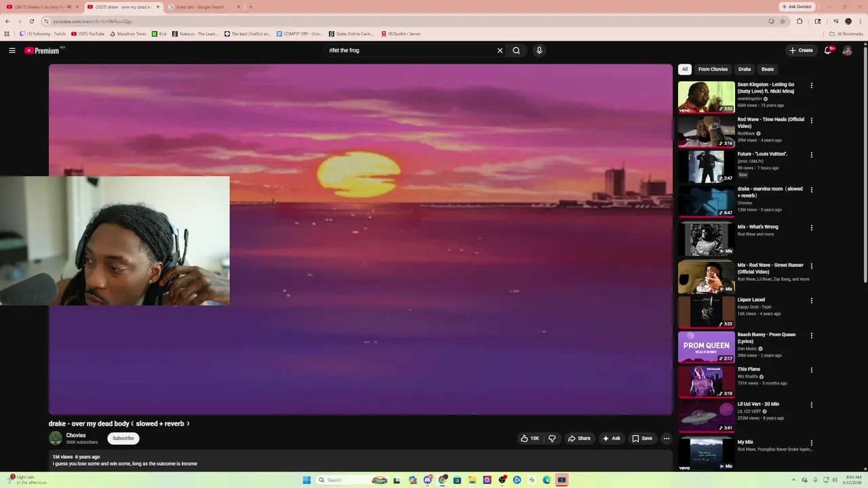Open the Kick bookmark
The height and width of the screenshot is (488, 868).
tap(159, 34)
